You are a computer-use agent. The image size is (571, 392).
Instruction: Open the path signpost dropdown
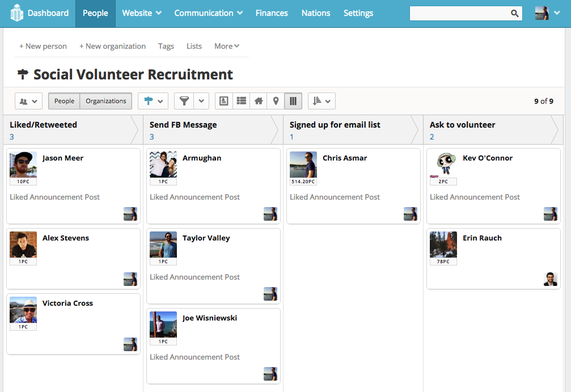click(x=153, y=101)
